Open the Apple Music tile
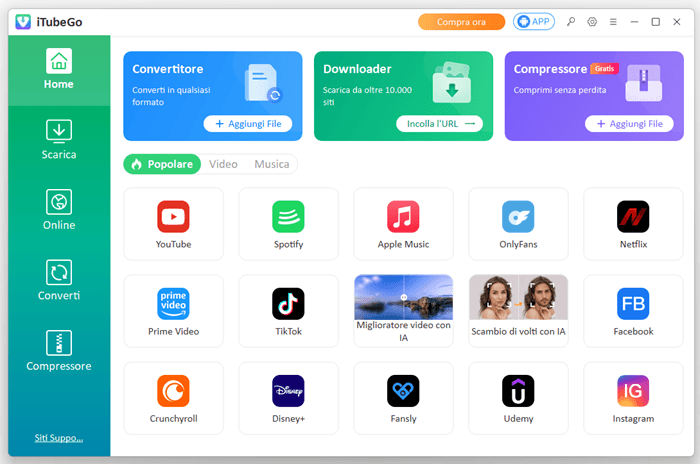 click(404, 224)
